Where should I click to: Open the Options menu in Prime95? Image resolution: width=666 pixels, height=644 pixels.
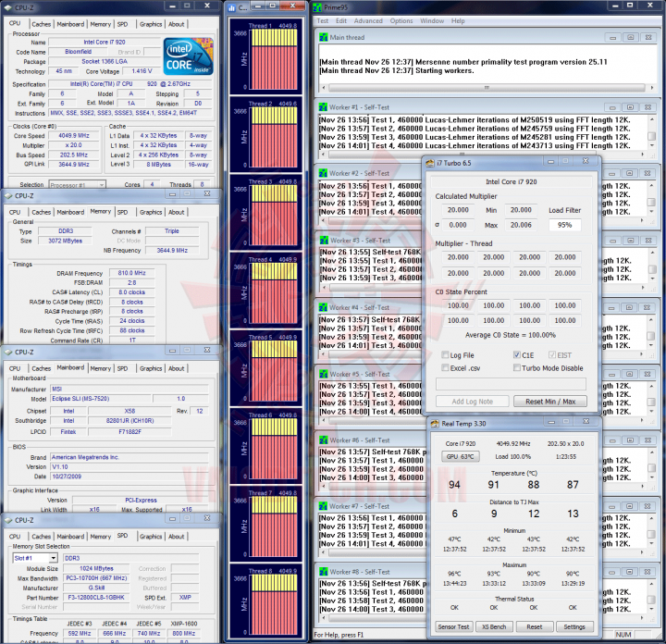pyautogui.click(x=401, y=20)
